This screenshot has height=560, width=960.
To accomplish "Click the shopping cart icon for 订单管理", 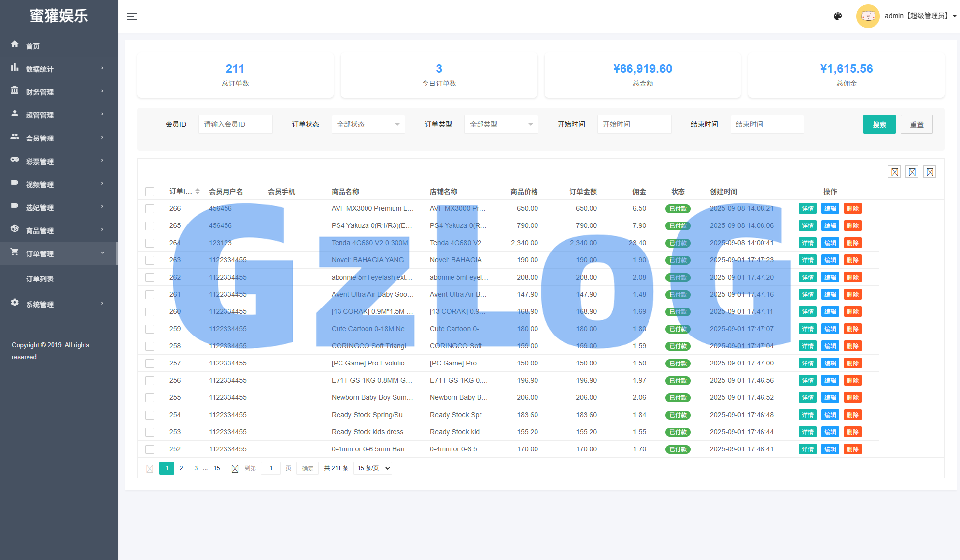I will click(15, 252).
